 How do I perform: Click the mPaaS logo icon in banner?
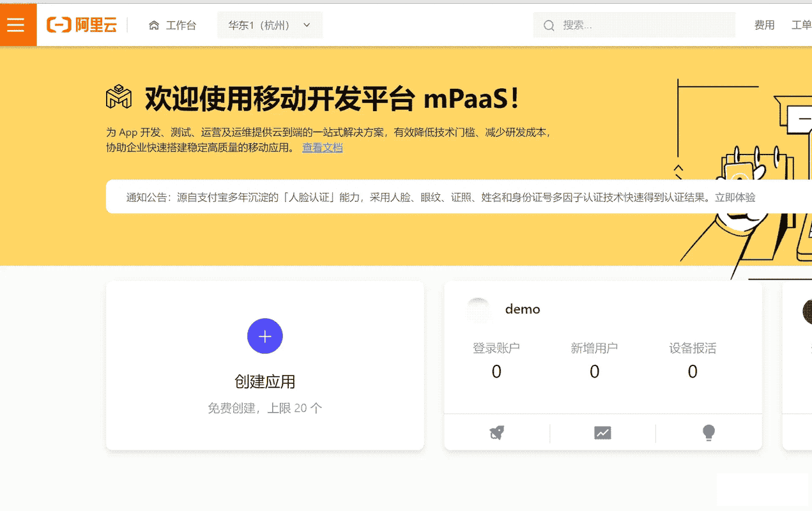tap(119, 97)
